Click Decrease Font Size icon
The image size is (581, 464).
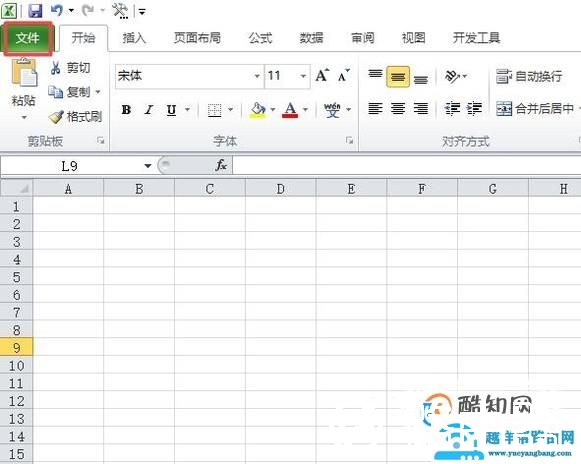pyautogui.click(x=343, y=76)
